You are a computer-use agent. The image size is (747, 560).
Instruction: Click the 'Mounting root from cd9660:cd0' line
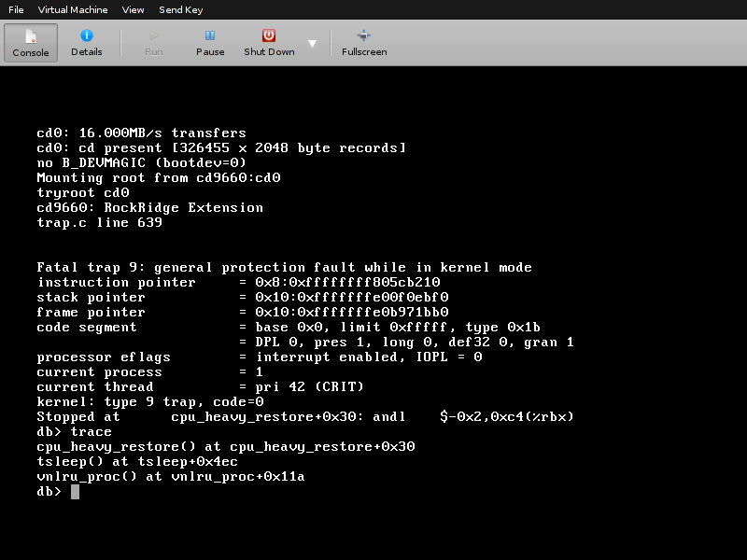(x=159, y=178)
